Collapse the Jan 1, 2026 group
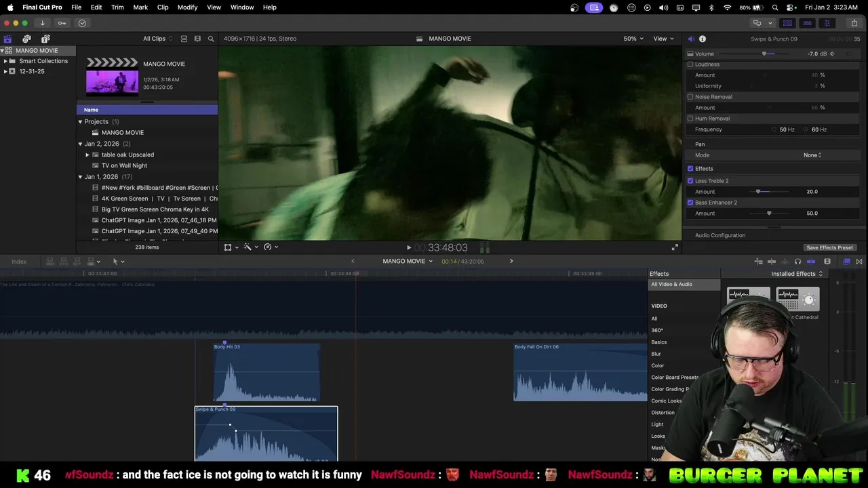 pyautogui.click(x=80, y=177)
